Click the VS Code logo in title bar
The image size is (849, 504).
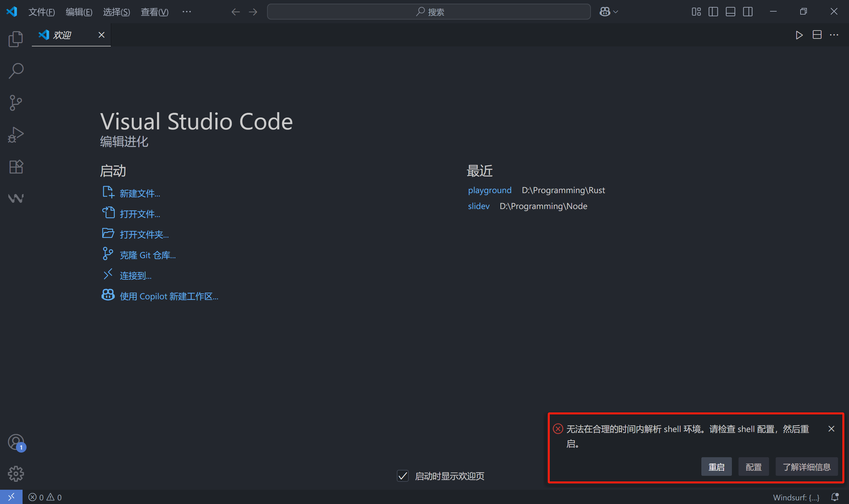click(x=12, y=12)
